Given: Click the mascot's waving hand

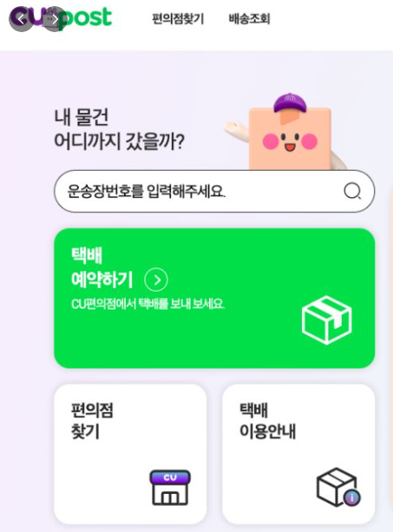Looking at the screenshot, I should [234, 129].
